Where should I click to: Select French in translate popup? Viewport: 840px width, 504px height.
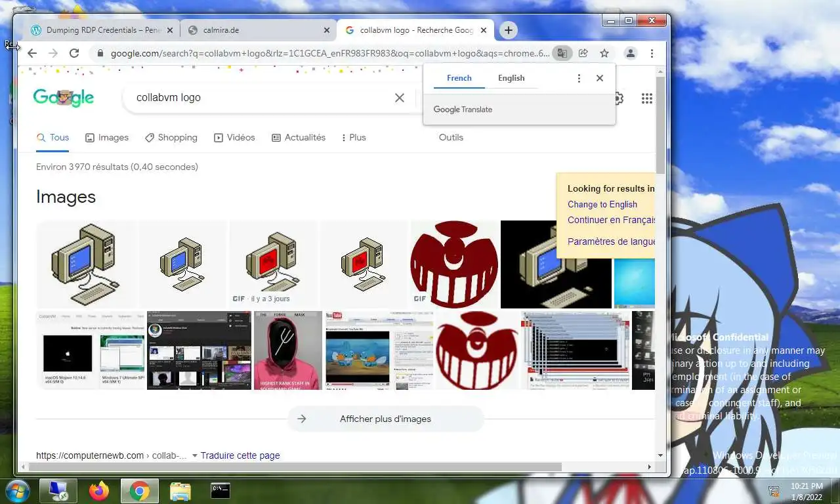tap(459, 78)
